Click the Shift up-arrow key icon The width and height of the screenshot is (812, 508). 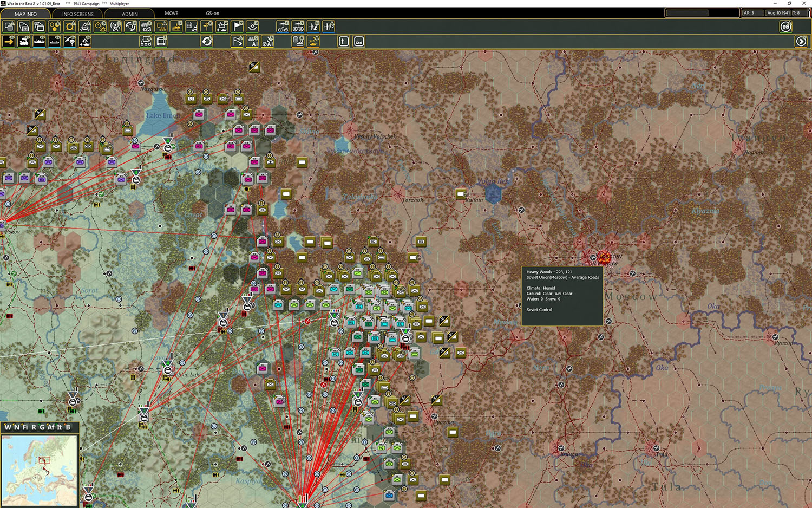pos(344,41)
